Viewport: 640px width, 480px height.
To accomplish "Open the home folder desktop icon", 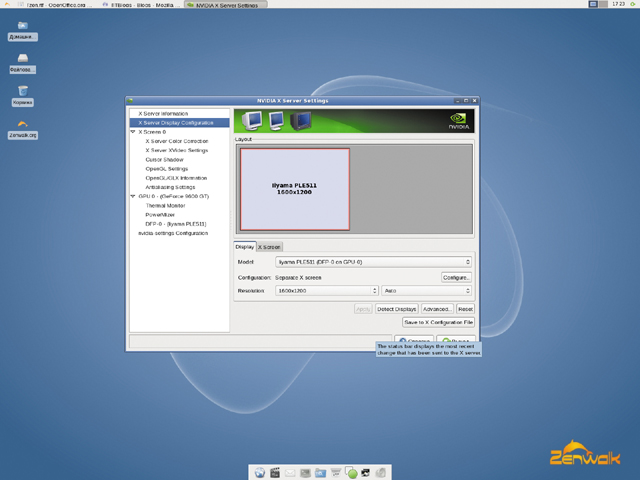I will [23, 31].
